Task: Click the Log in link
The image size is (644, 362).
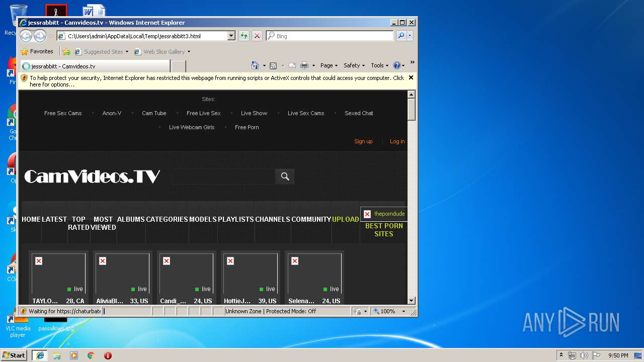Action: pos(397,141)
